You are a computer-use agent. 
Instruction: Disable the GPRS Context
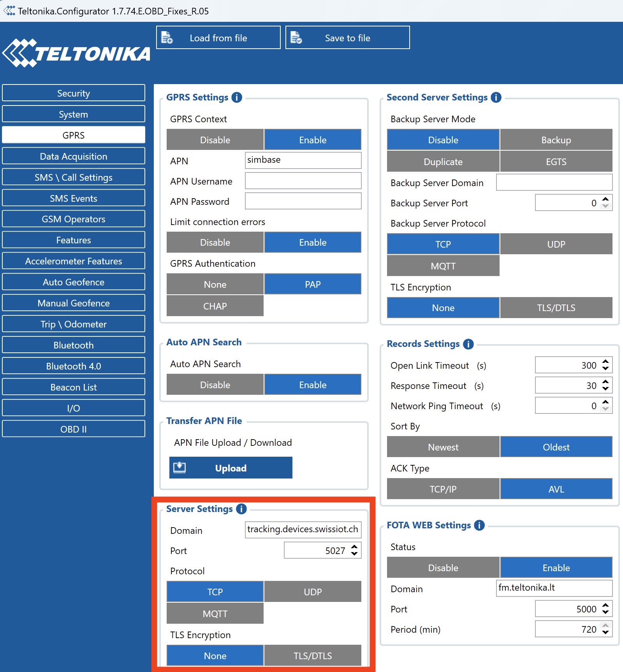click(x=215, y=140)
